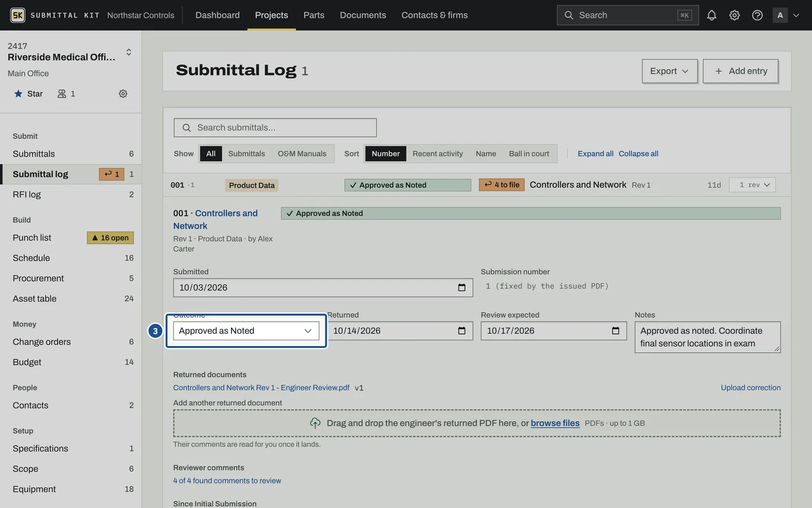This screenshot has width=812, height=508.
Task: Open the Export dropdown
Action: [669, 71]
